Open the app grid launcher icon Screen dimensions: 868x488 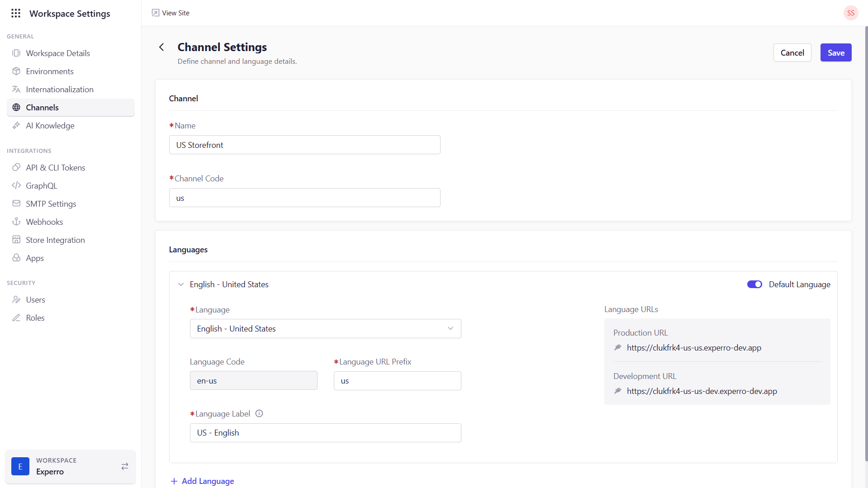point(16,13)
